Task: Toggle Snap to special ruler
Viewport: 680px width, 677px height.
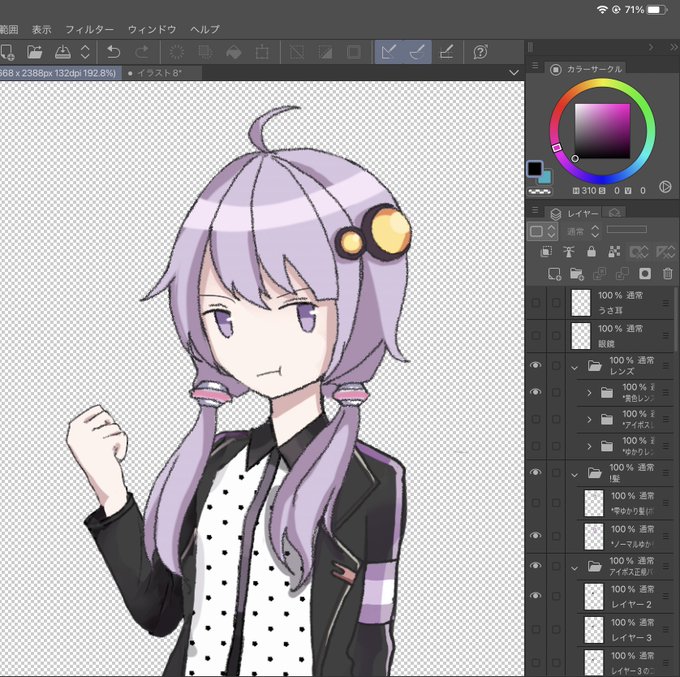Action: click(417, 52)
